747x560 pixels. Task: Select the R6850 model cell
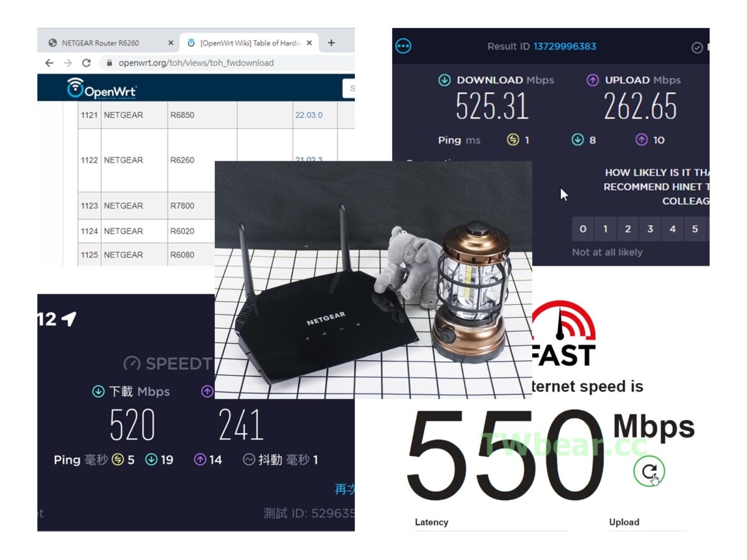coord(202,115)
